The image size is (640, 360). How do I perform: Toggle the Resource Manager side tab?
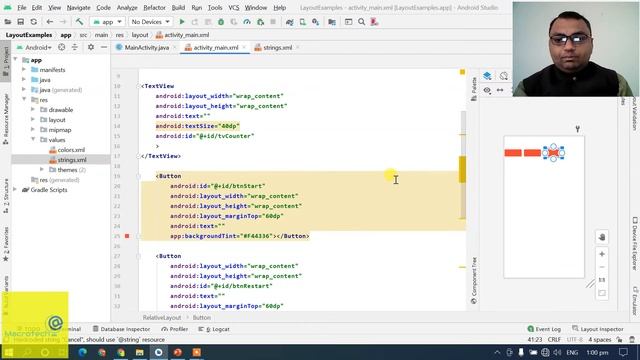(6, 119)
